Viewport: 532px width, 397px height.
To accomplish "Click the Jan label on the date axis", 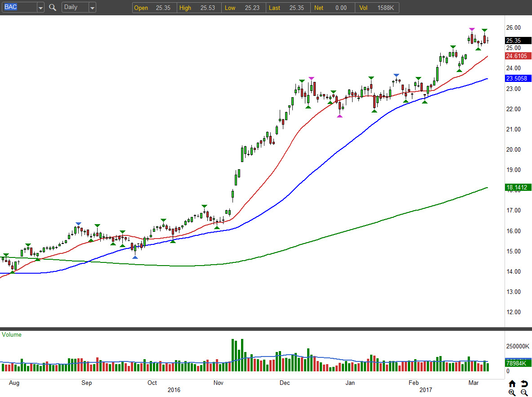I will pyautogui.click(x=350, y=383).
